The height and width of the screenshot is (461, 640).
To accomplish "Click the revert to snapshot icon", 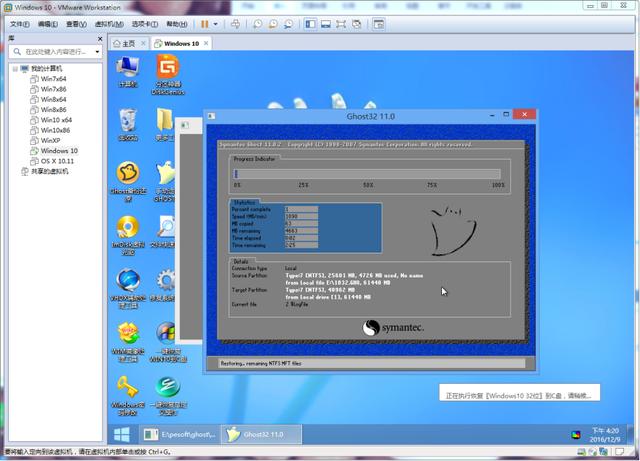I will (273, 24).
